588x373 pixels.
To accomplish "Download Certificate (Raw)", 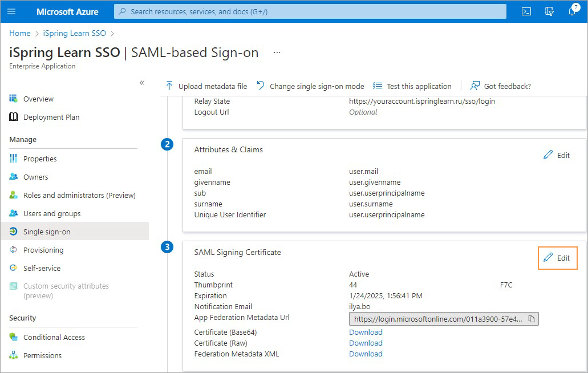I will 366,343.
